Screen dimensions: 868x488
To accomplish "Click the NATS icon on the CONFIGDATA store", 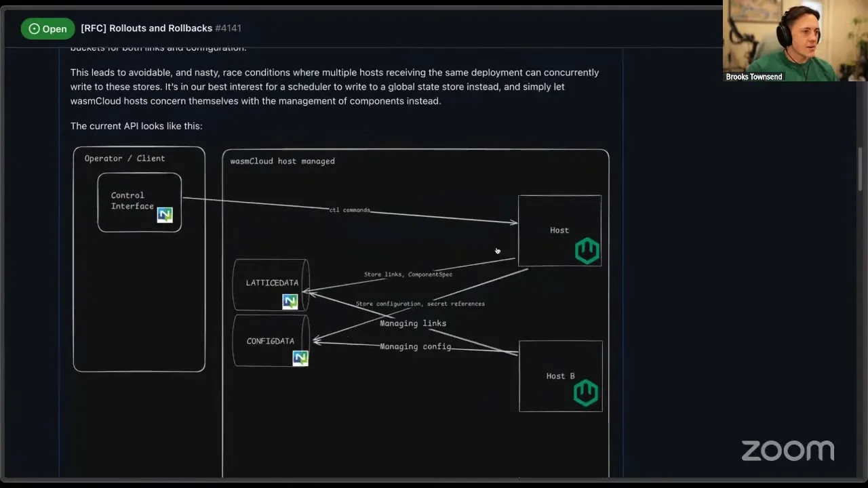I will pos(300,358).
